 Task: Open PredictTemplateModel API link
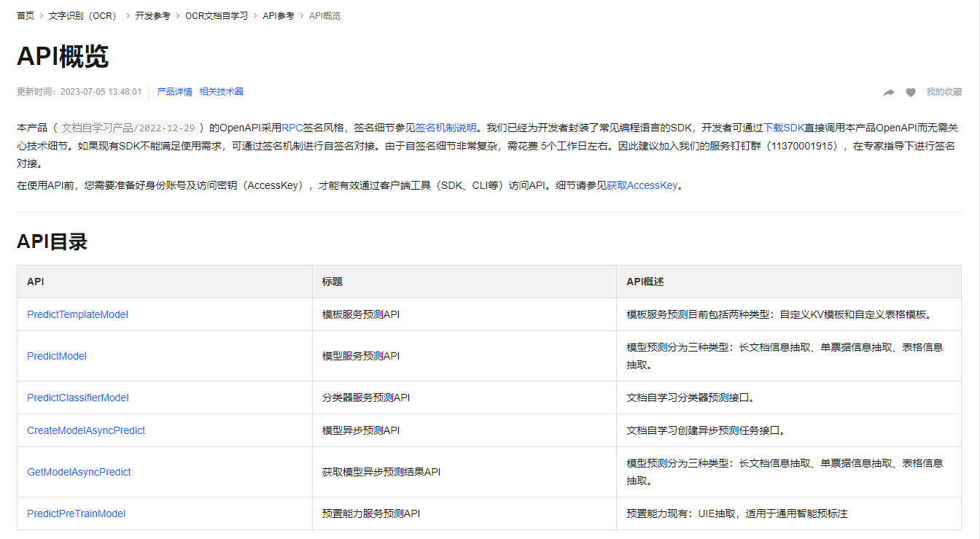[77, 314]
